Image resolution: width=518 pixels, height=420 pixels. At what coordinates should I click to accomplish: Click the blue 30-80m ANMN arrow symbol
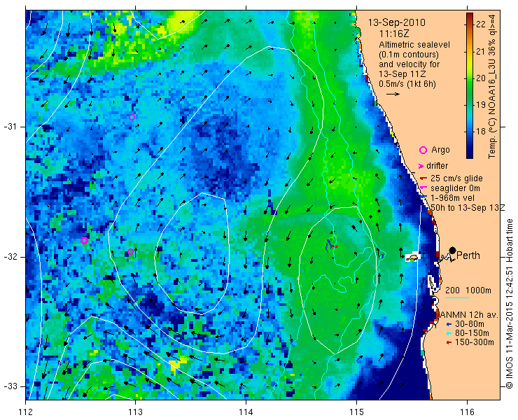coord(449,324)
